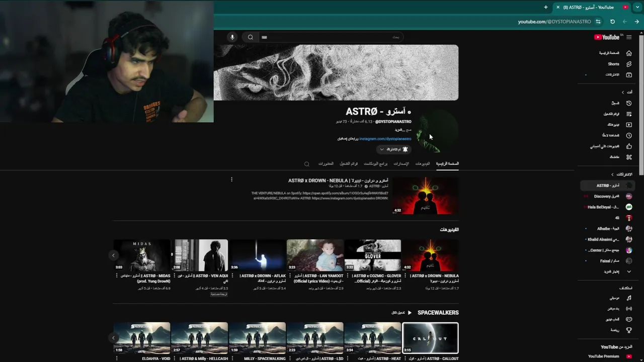Click the browser forward arrow

(625, 22)
